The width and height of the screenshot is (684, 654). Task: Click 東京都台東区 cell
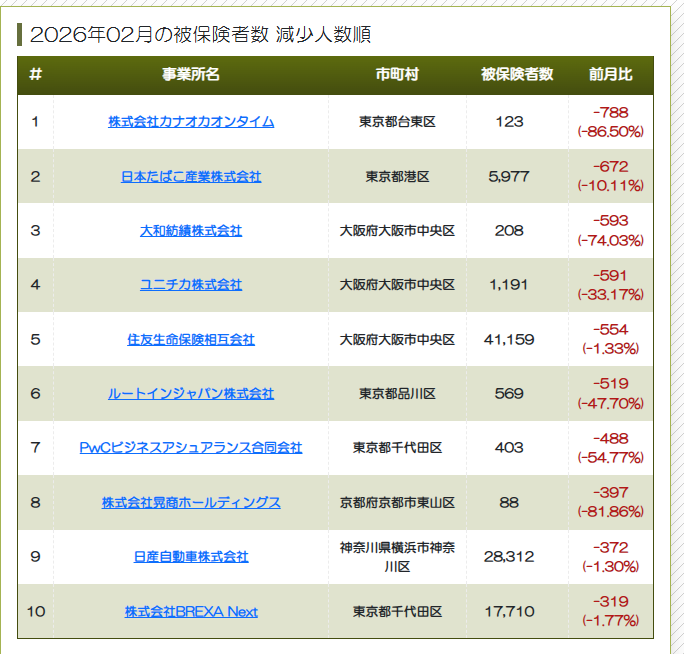pyautogui.click(x=397, y=122)
